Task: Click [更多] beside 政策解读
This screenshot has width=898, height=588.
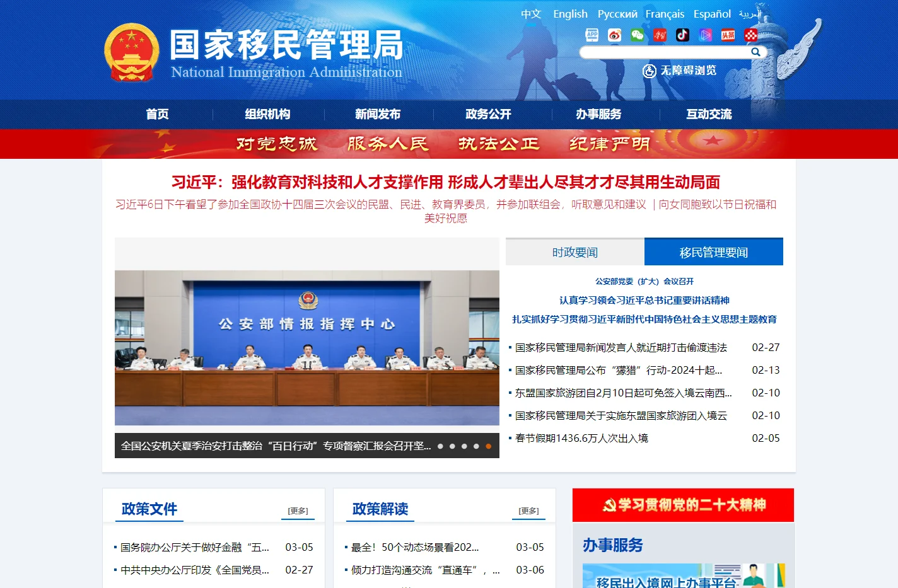Action: [x=528, y=510]
